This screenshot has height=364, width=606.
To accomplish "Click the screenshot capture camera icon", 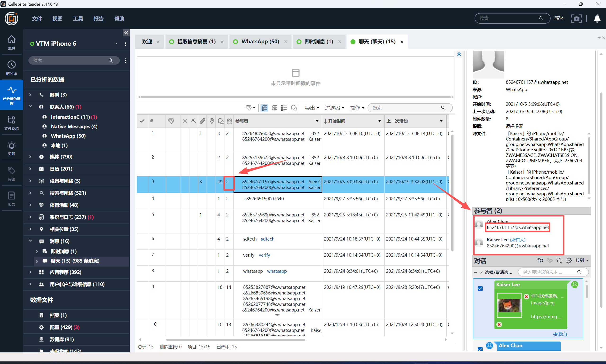I will (576, 18).
